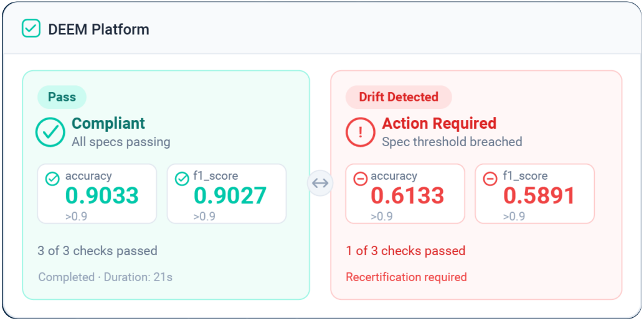Click the Compliant heading
644x321 pixels.
[108, 123]
